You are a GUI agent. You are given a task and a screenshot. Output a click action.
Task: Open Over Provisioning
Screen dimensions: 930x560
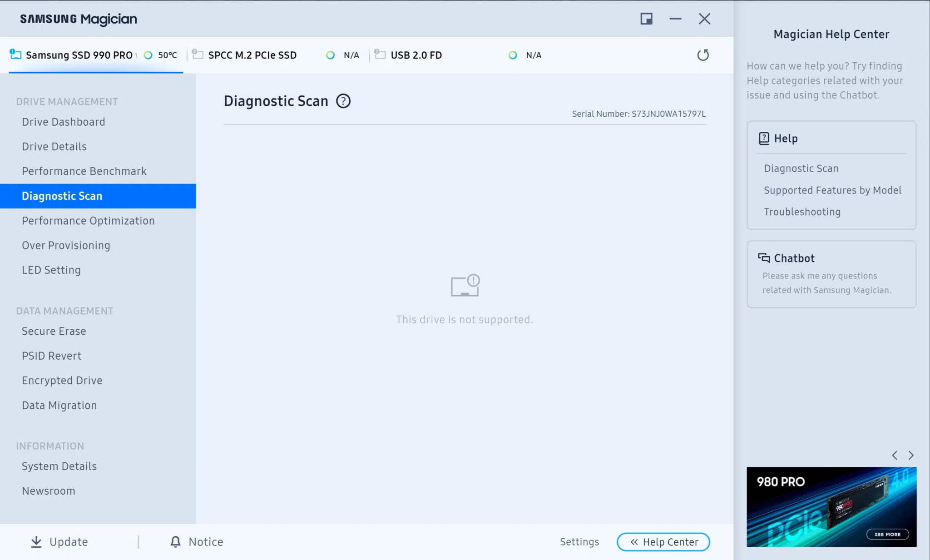pos(98,245)
